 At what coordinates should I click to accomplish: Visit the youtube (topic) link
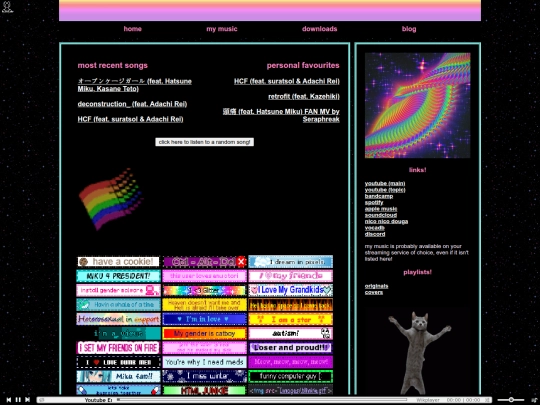(x=385, y=190)
